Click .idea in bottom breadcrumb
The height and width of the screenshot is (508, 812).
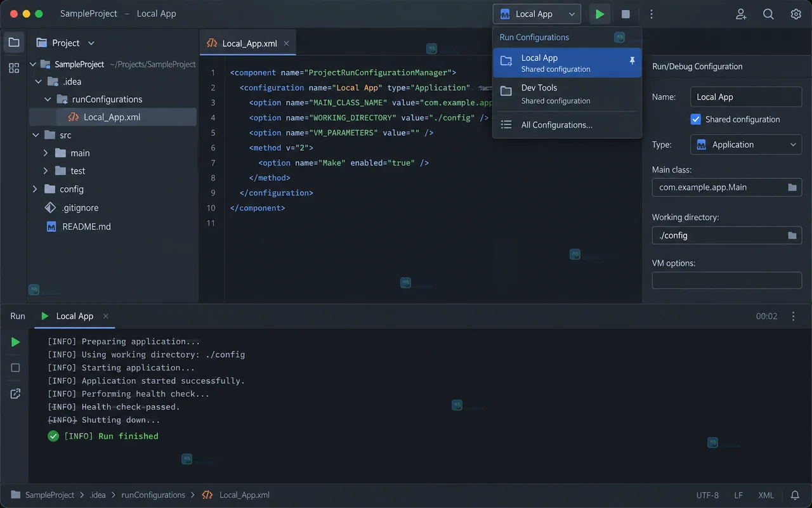pyautogui.click(x=98, y=495)
